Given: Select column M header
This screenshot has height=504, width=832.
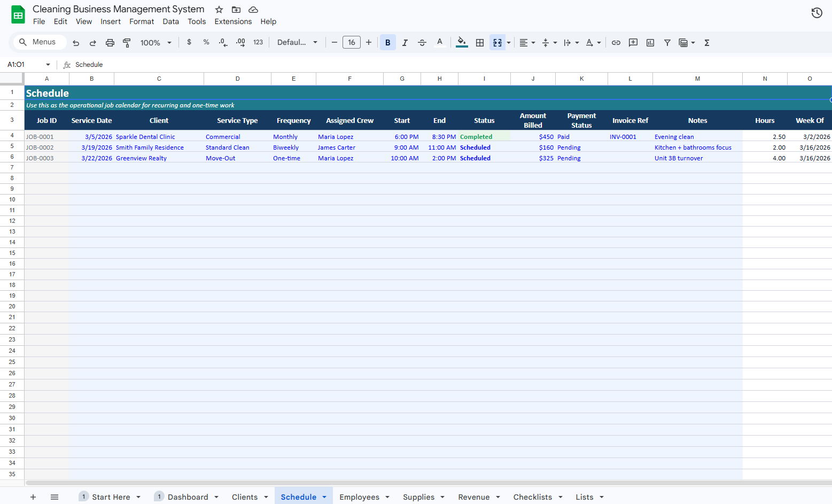Looking at the screenshot, I should [x=697, y=79].
